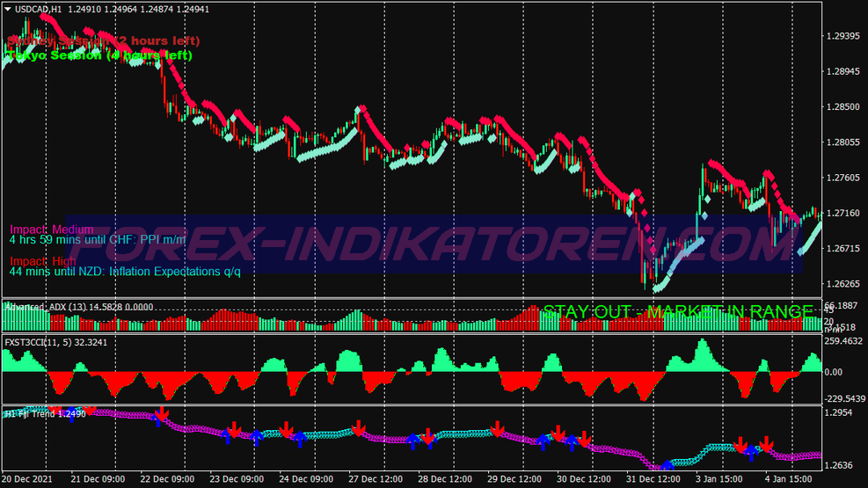Click the 1.26265 price level on the scale

click(x=842, y=284)
